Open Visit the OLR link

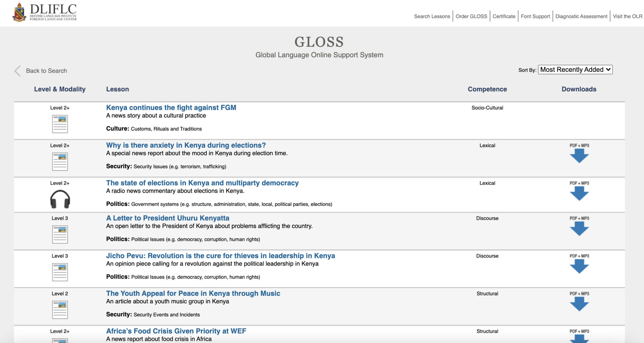(627, 16)
